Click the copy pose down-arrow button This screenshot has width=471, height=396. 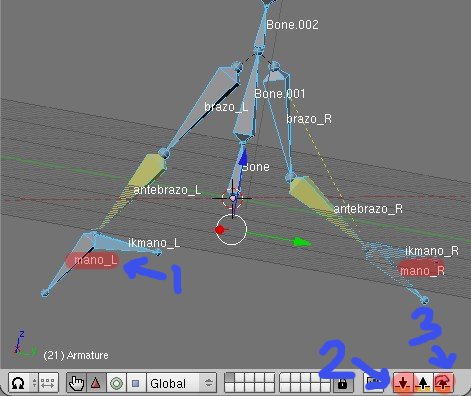click(403, 383)
